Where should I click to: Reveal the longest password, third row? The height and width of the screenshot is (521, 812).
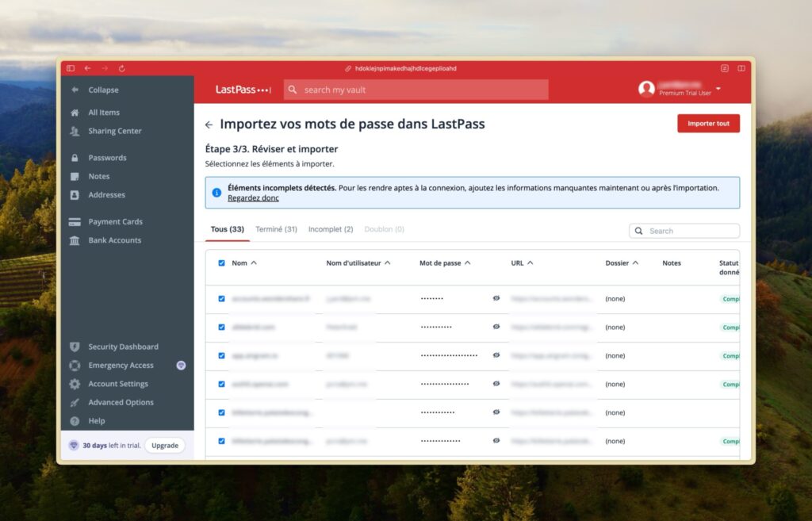click(496, 355)
